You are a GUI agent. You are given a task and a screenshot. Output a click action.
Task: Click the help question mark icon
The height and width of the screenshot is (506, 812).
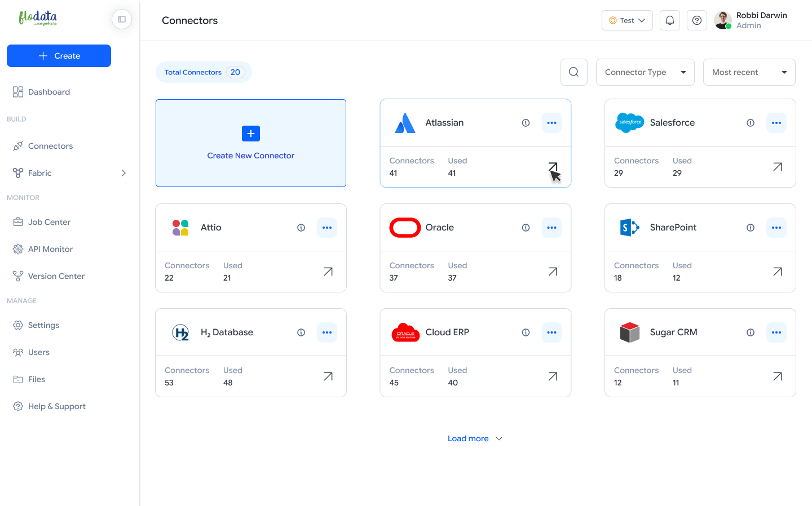tap(697, 20)
